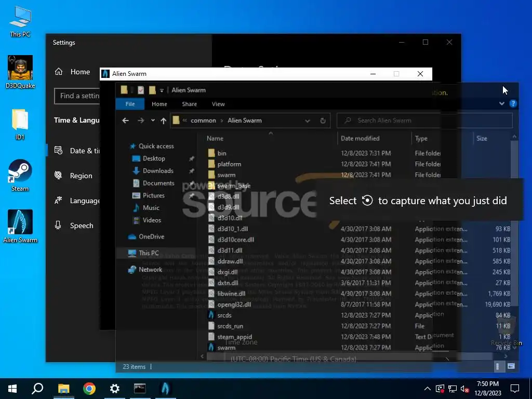Click the file list vertical scrollbar
The image size is (532, 399).
[x=514, y=224]
